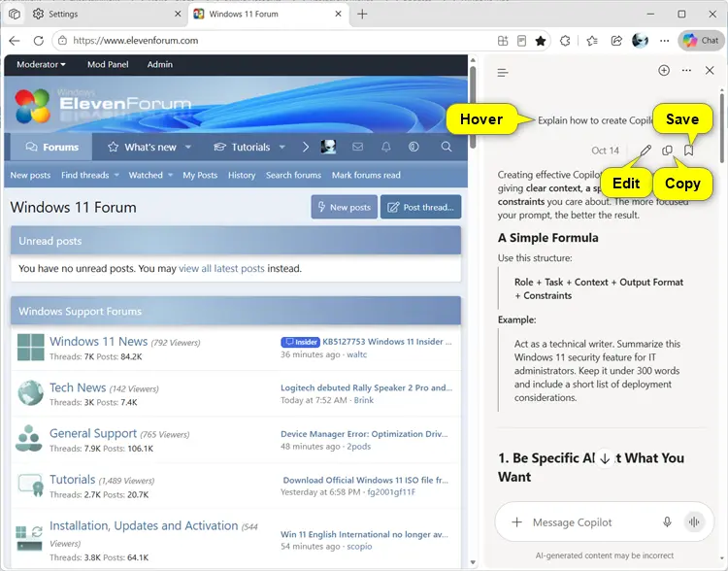Screen dimensions: 728x571
Task: Click the favorites star in address bar
Action: pos(540,41)
